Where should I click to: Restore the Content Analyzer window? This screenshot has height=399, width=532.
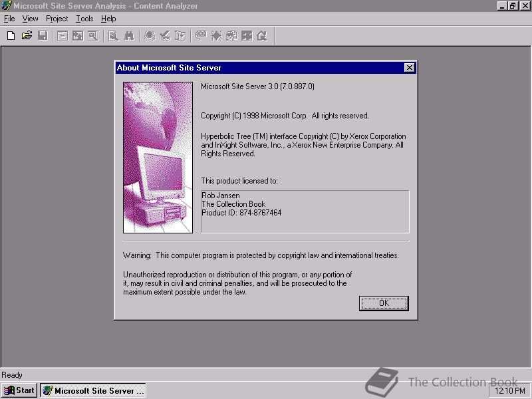coord(513,6)
